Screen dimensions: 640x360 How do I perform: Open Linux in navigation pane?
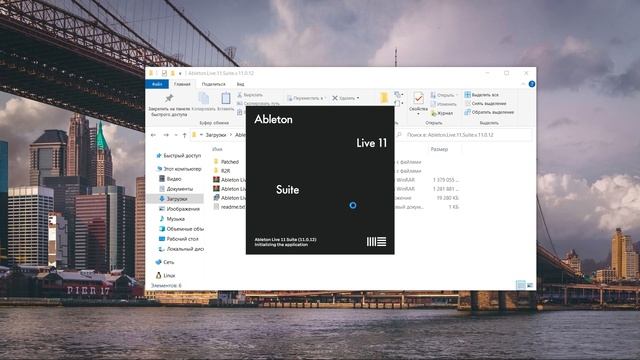[x=166, y=276]
